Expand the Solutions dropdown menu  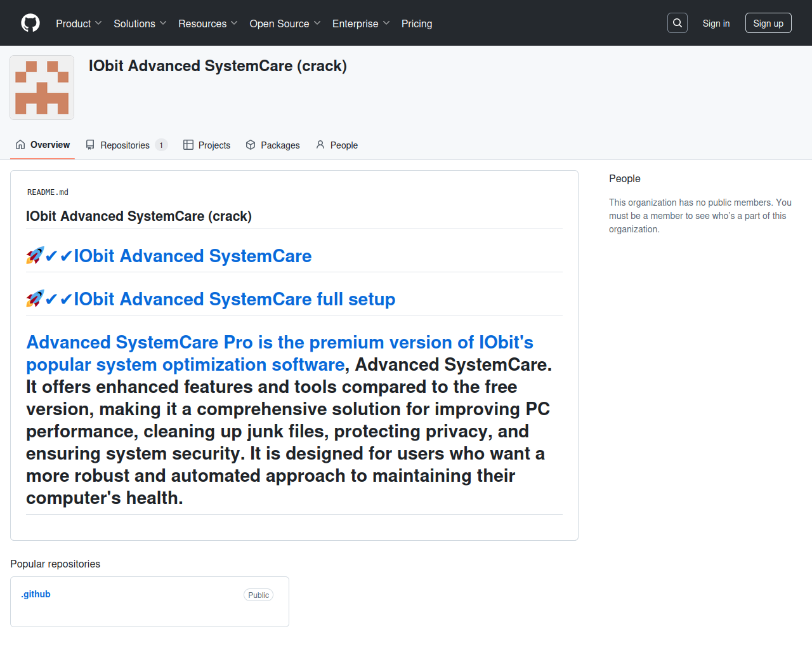tap(140, 23)
